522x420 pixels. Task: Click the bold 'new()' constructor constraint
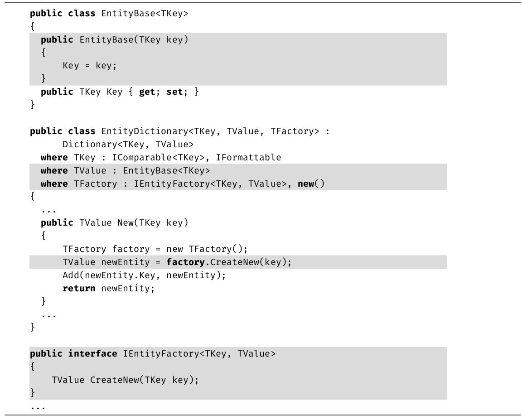click(311, 184)
